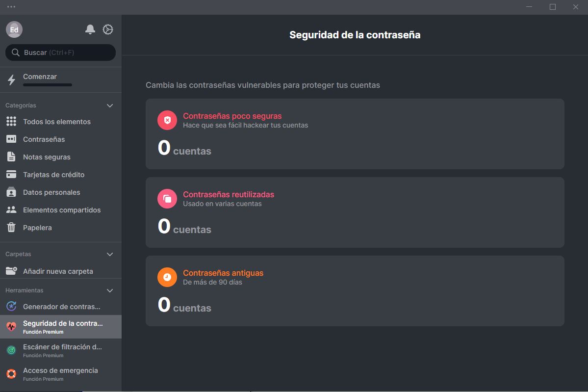Click the orange clock icon for old passwords
Screen dimensions: 588x392
(x=167, y=277)
